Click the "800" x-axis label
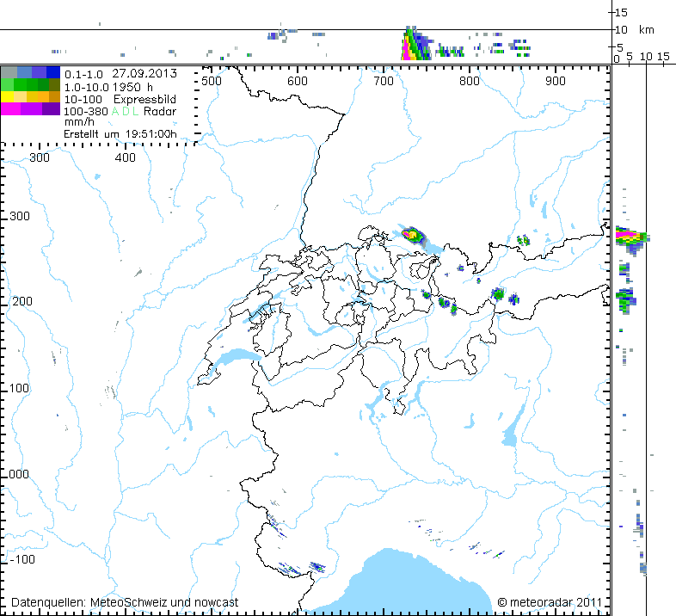676x616 pixels. click(469, 81)
